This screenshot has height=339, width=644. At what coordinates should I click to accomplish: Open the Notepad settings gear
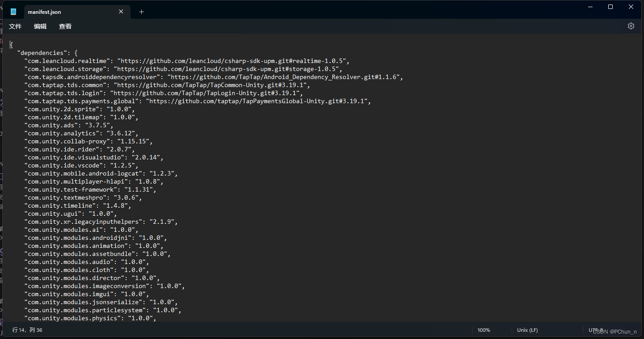631,26
